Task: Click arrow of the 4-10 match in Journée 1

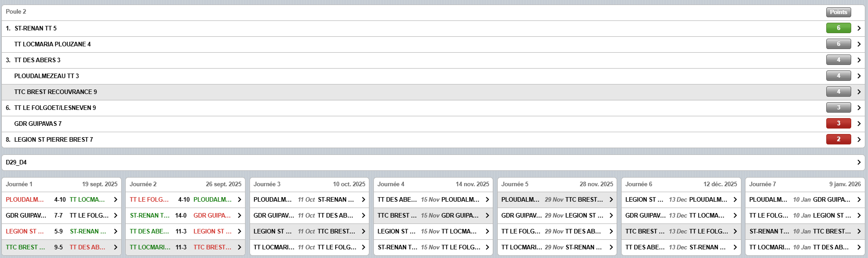Action: [x=116, y=199]
